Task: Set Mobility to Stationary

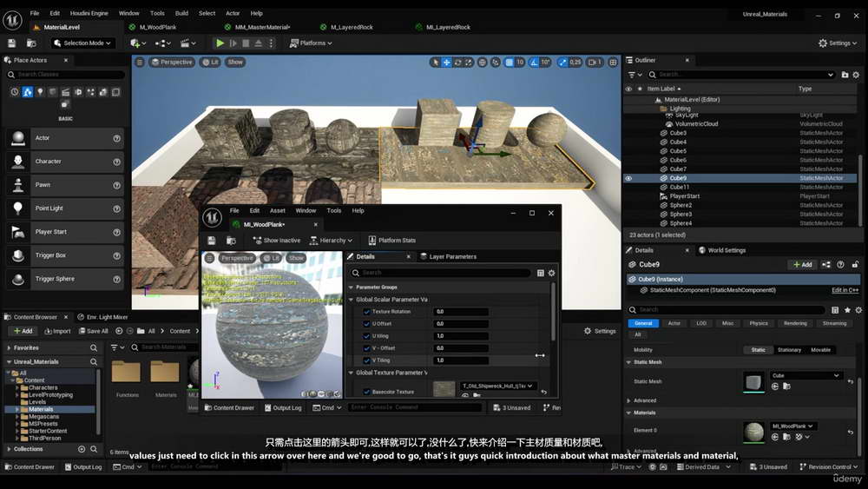Action: point(789,350)
